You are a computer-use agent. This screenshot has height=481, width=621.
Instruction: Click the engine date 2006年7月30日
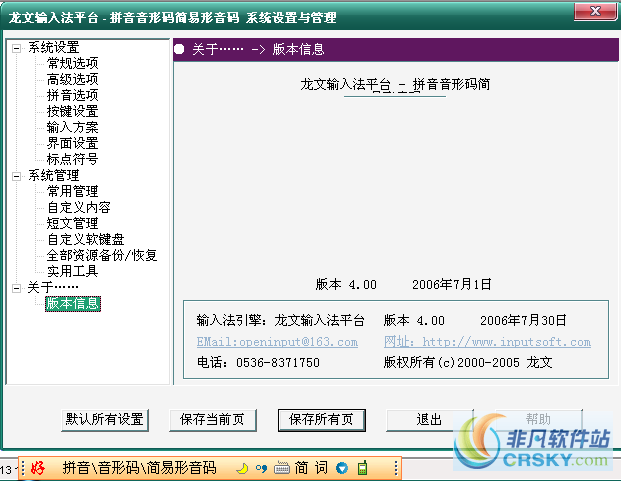pyautogui.click(x=523, y=320)
